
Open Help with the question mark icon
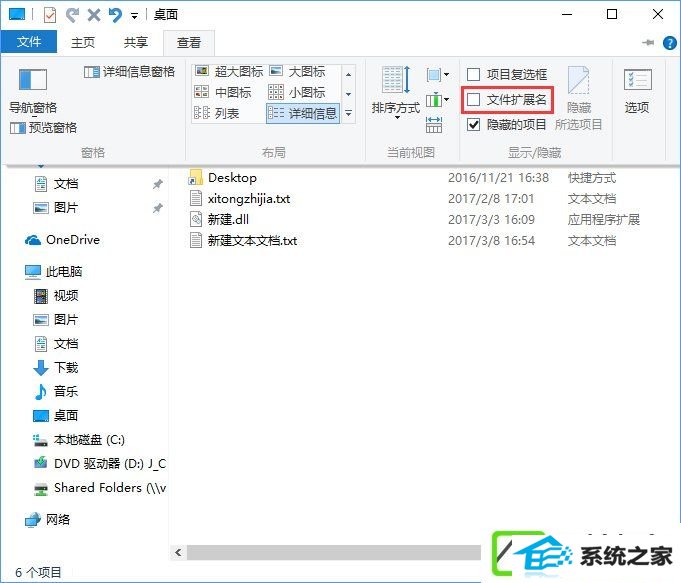[x=669, y=43]
